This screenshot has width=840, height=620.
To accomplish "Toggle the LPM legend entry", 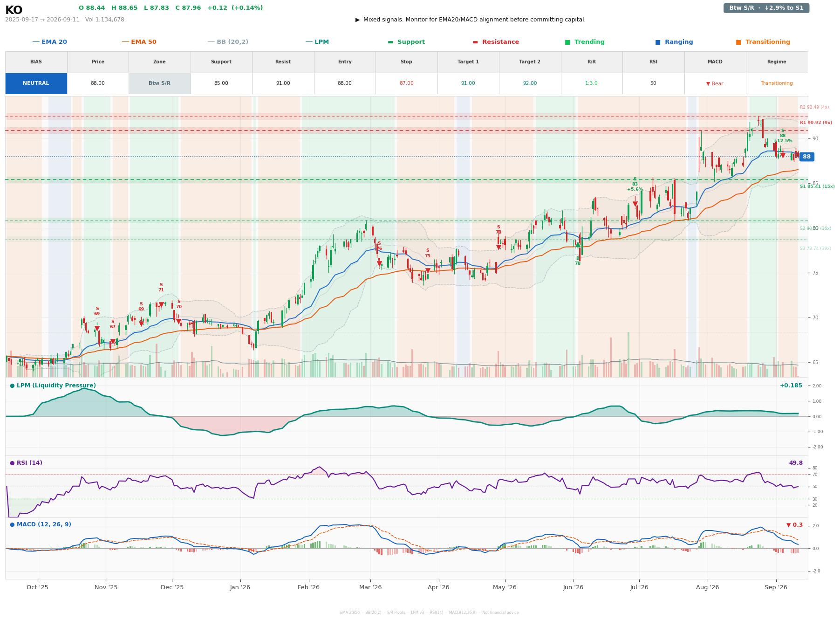I will tap(317, 42).
